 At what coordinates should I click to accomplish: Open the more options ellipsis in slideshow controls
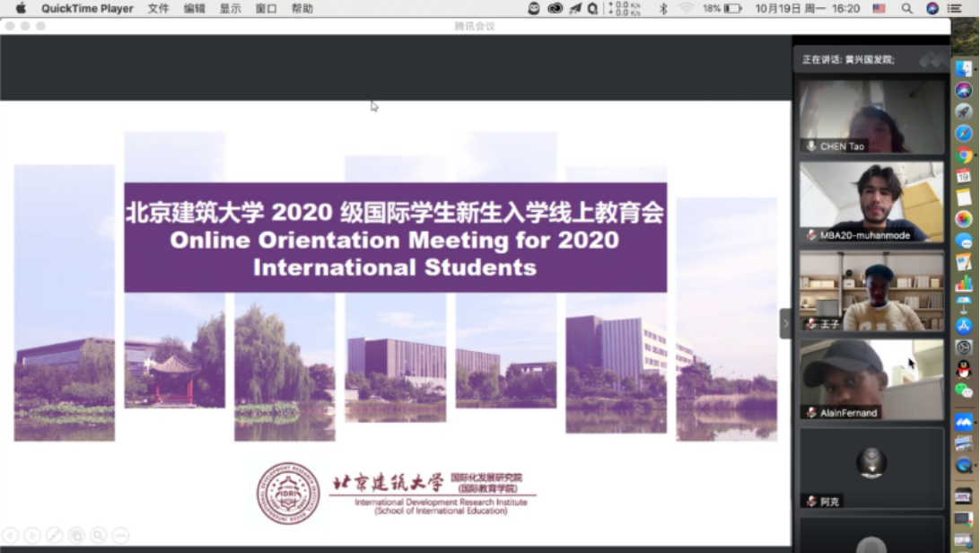point(120,536)
